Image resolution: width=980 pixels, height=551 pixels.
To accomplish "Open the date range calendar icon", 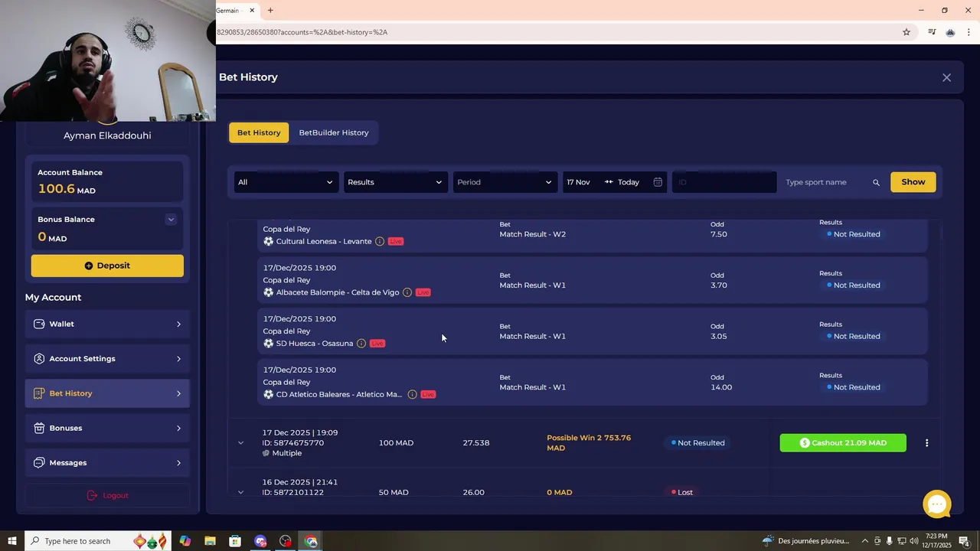I will [658, 182].
